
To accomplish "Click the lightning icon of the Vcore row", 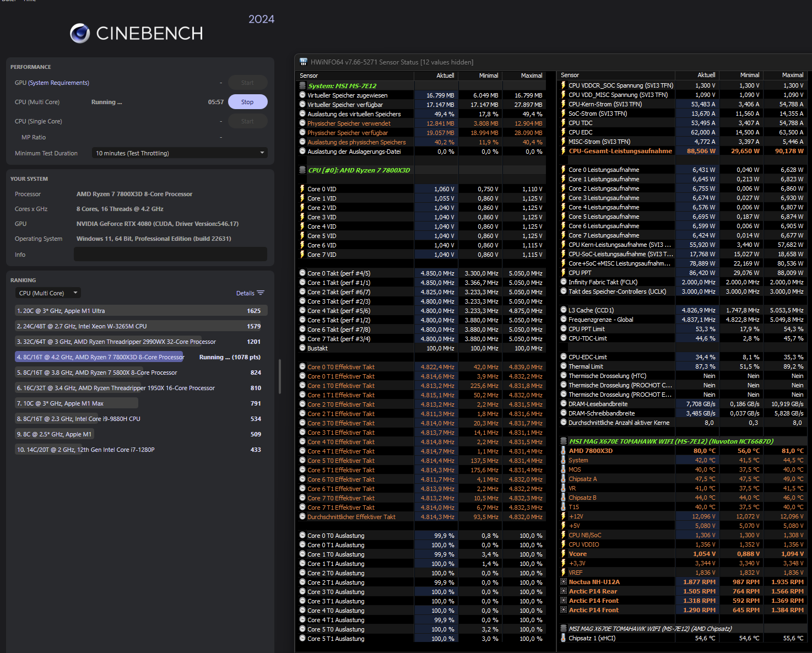I will (x=564, y=554).
